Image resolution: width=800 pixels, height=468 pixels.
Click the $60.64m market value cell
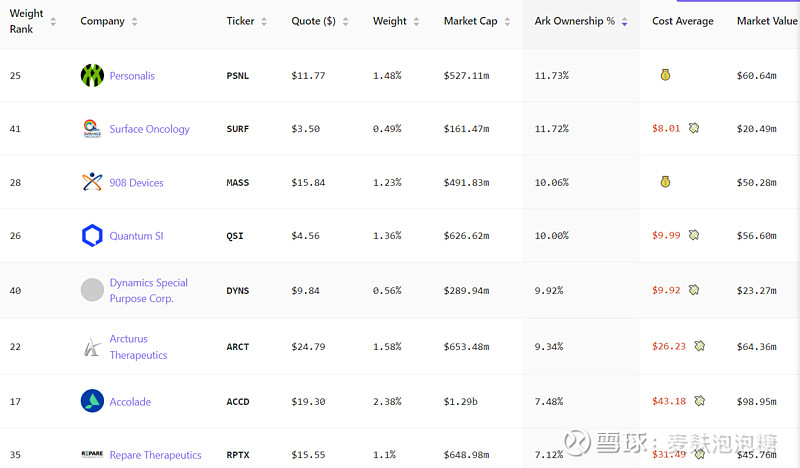[757, 76]
